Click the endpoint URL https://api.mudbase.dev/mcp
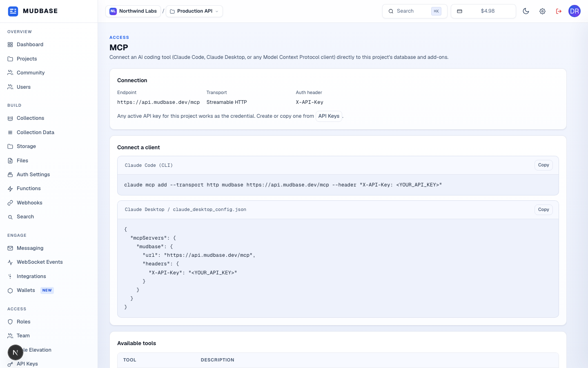 [x=158, y=102]
